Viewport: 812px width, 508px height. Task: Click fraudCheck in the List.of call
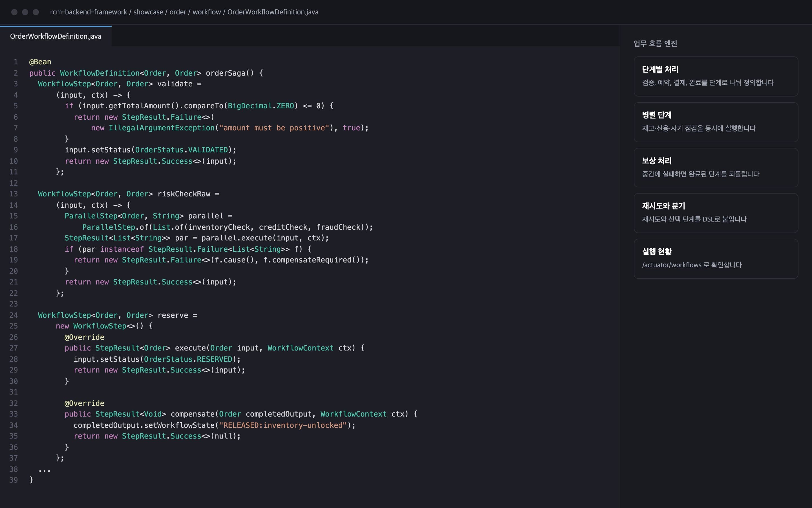pyautogui.click(x=338, y=227)
